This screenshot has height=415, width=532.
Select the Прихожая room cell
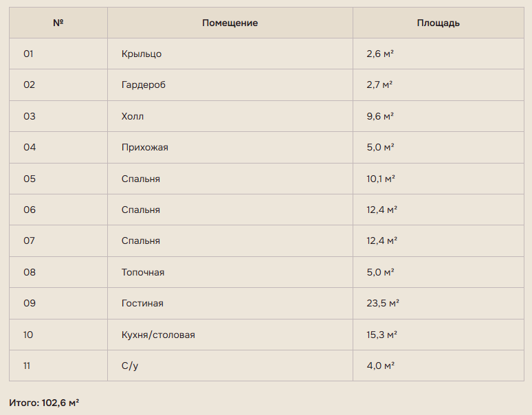click(x=230, y=148)
